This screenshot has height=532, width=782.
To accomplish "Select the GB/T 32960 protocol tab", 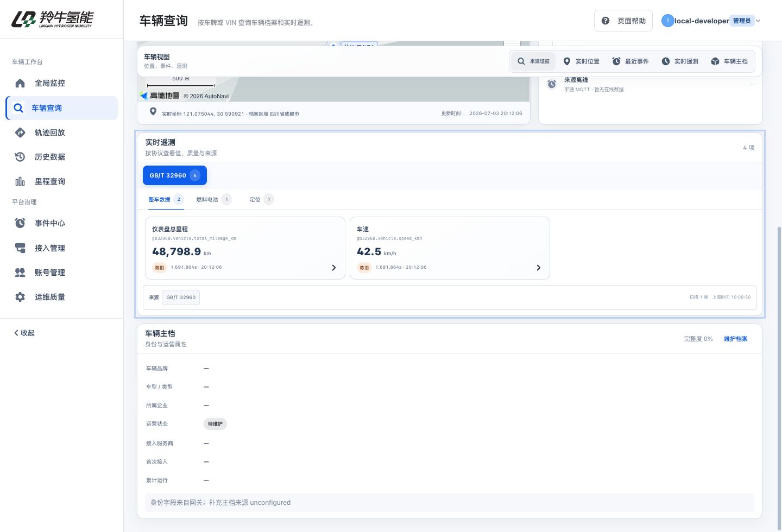I will click(x=175, y=175).
